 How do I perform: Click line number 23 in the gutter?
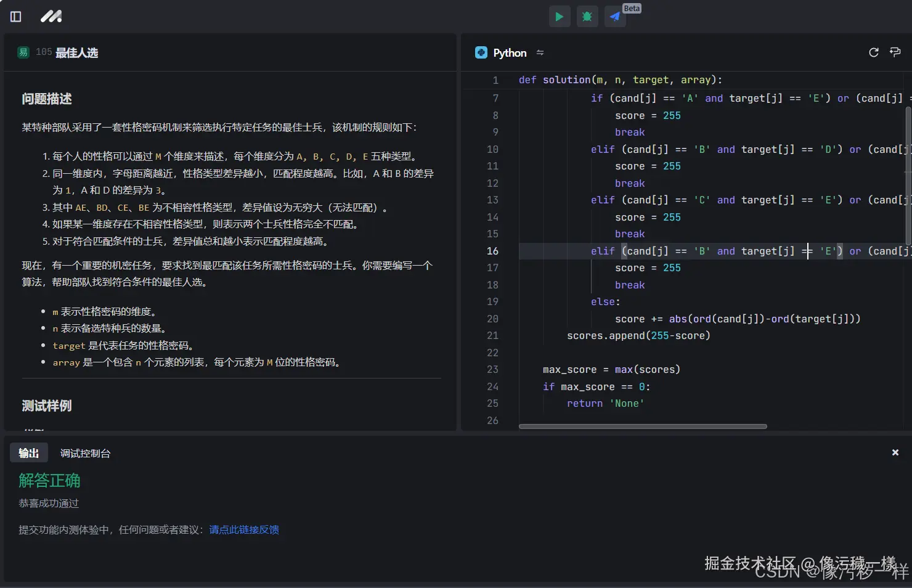(492, 369)
